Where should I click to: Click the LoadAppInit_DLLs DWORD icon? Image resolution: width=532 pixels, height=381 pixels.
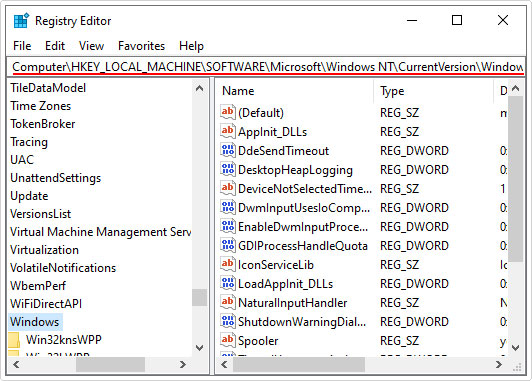(x=228, y=283)
